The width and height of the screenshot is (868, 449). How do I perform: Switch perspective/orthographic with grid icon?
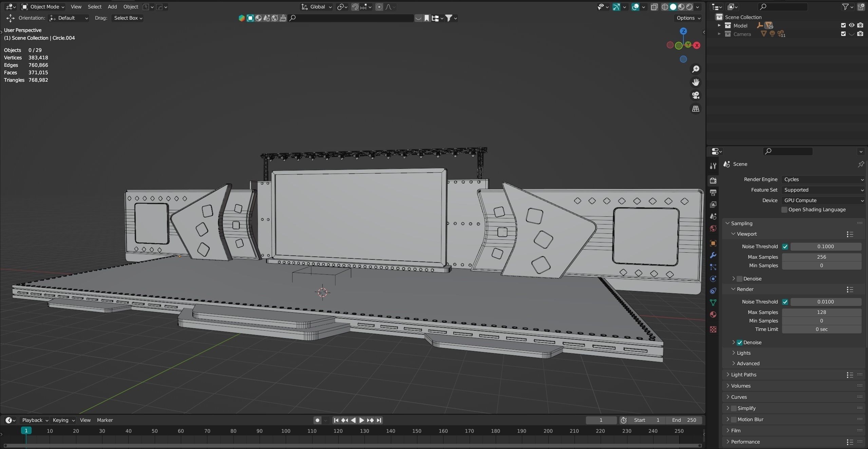point(696,109)
